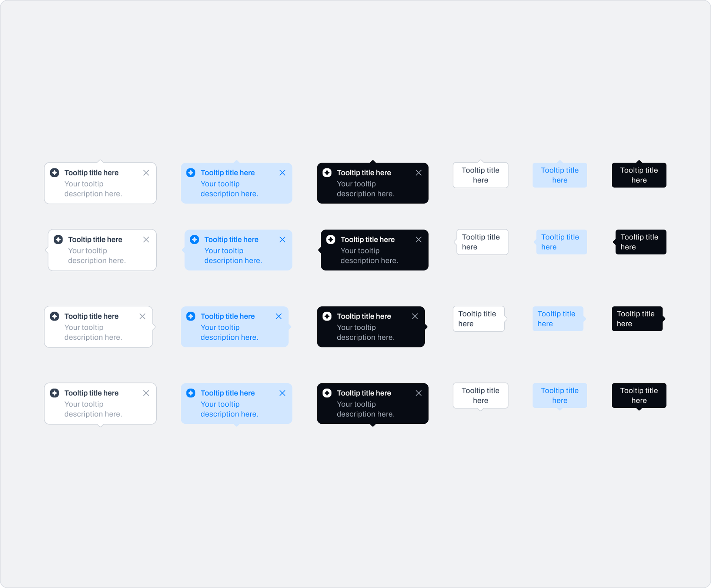
Task: Dismiss the dark tooltip with right arrow
Action: 415,316
